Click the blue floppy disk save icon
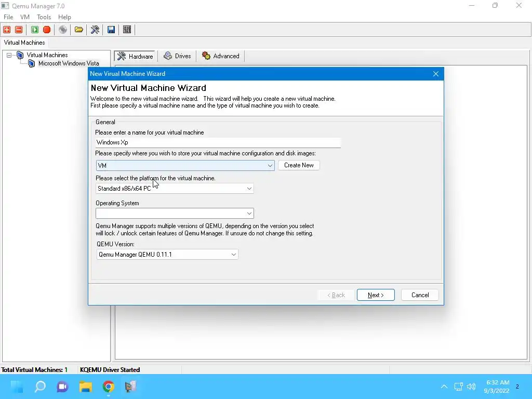The width and height of the screenshot is (532, 399). [111, 30]
